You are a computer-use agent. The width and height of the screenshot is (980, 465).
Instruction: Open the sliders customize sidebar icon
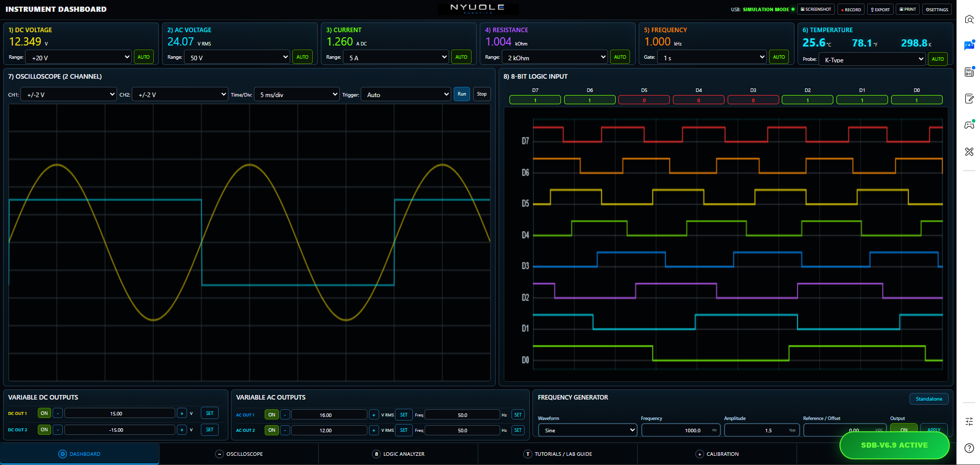point(969,422)
